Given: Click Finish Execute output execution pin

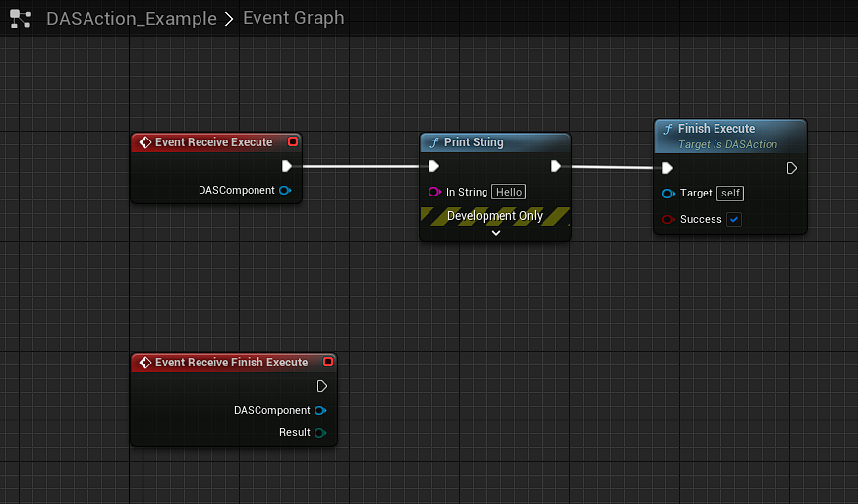Looking at the screenshot, I should (792, 168).
